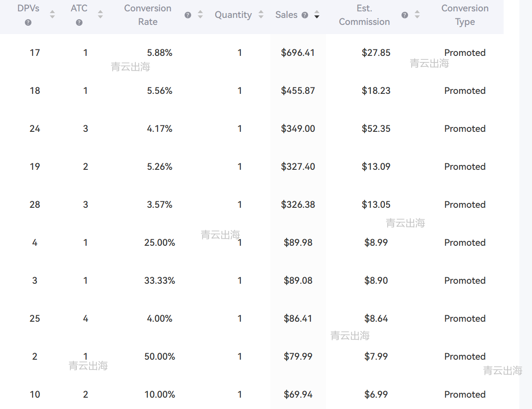532x409 pixels.
Task: Click Promoted in the $69.94 row
Action: tap(465, 395)
